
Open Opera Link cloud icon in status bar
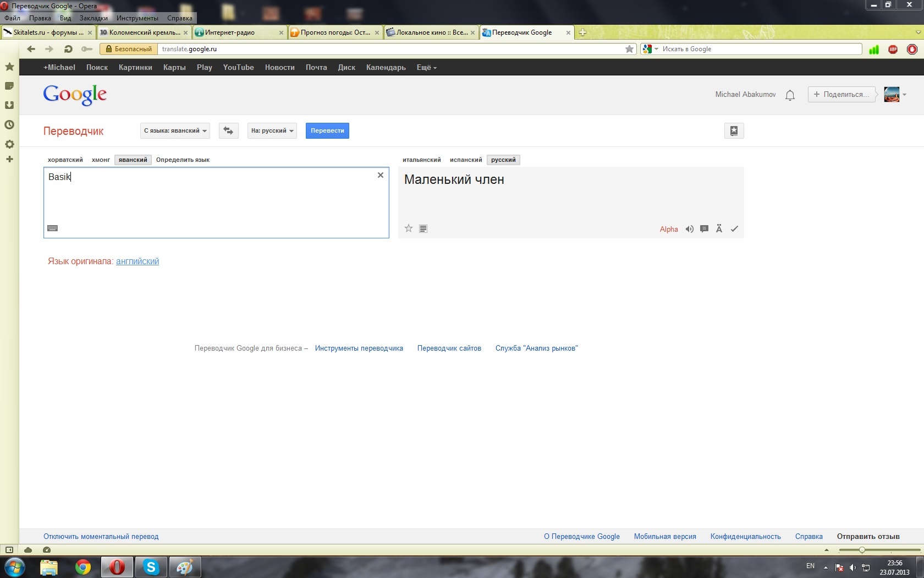pos(28,549)
